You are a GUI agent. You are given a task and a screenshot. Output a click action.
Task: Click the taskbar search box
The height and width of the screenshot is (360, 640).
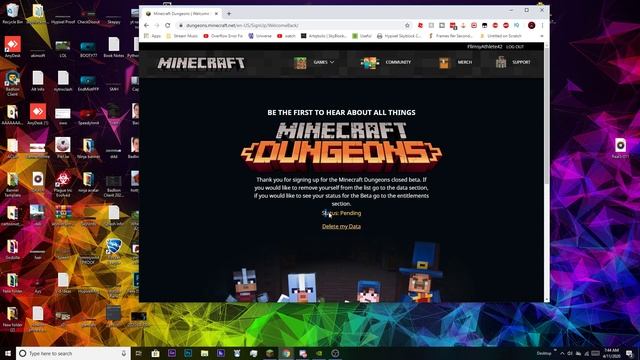[73, 353]
